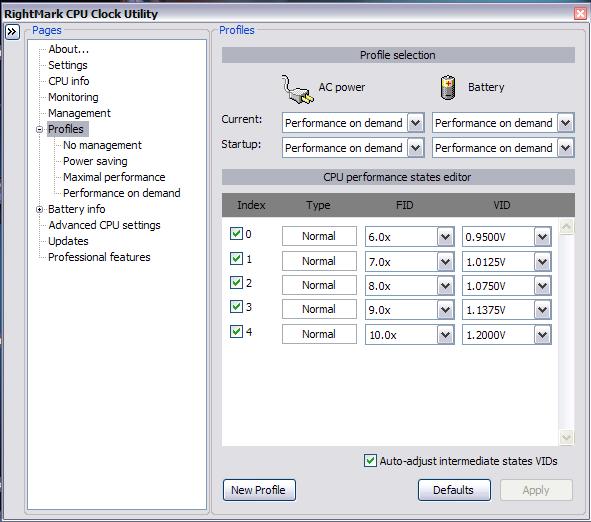Toggle the index 3 state checkbox

236,306
